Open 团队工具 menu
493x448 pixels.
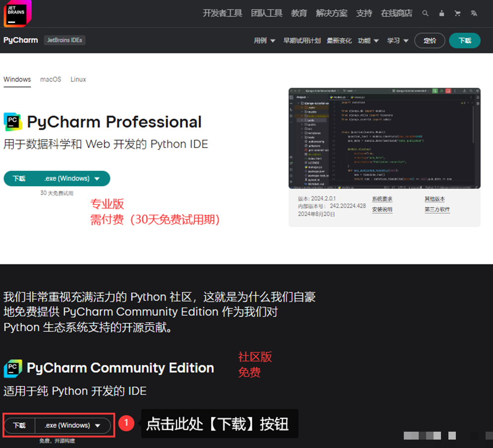pos(267,13)
